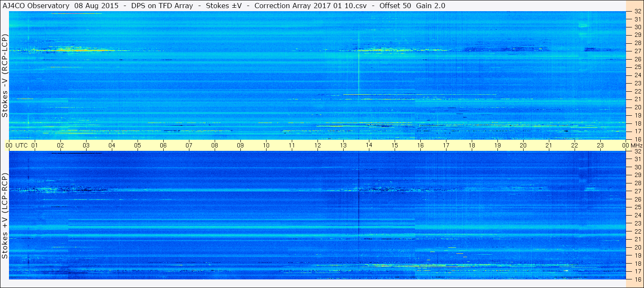
Task: Click the 20 MHz label of Stokes -V panel
Action: tap(638, 107)
